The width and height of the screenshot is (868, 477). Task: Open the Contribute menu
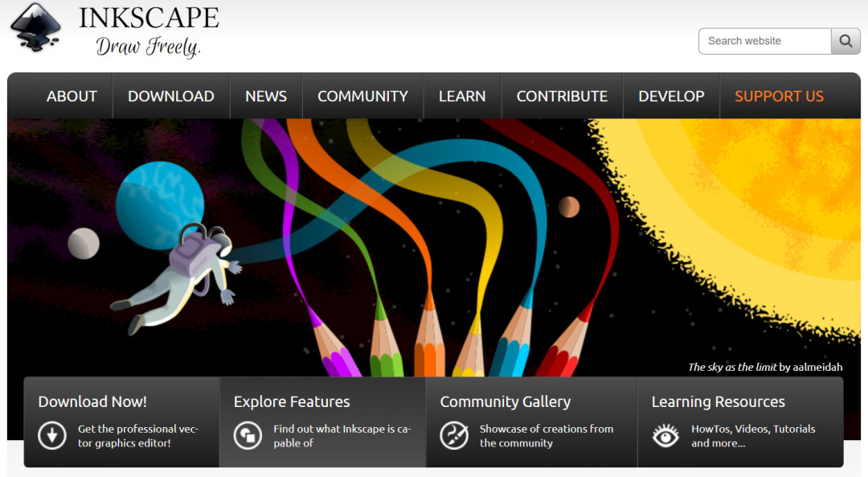562,96
